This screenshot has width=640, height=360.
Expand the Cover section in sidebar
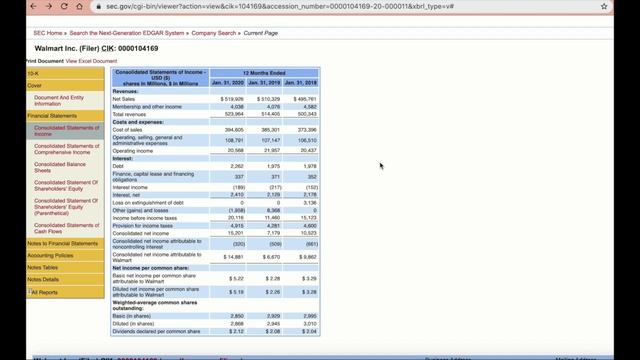65,85
